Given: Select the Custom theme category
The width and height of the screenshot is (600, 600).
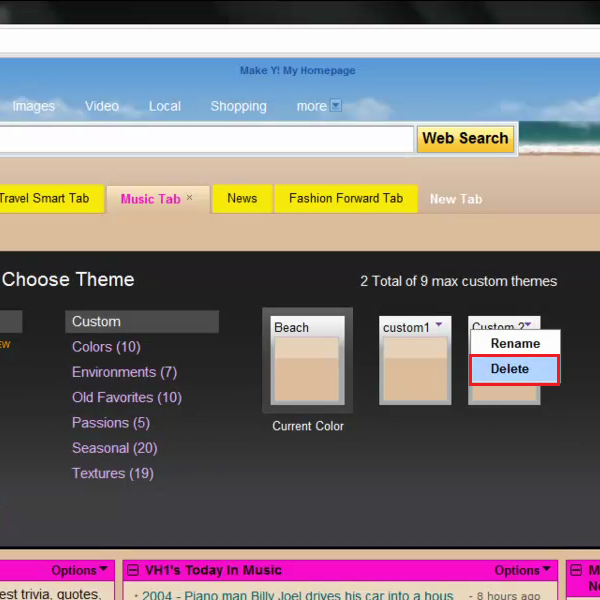Looking at the screenshot, I should (142, 321).
